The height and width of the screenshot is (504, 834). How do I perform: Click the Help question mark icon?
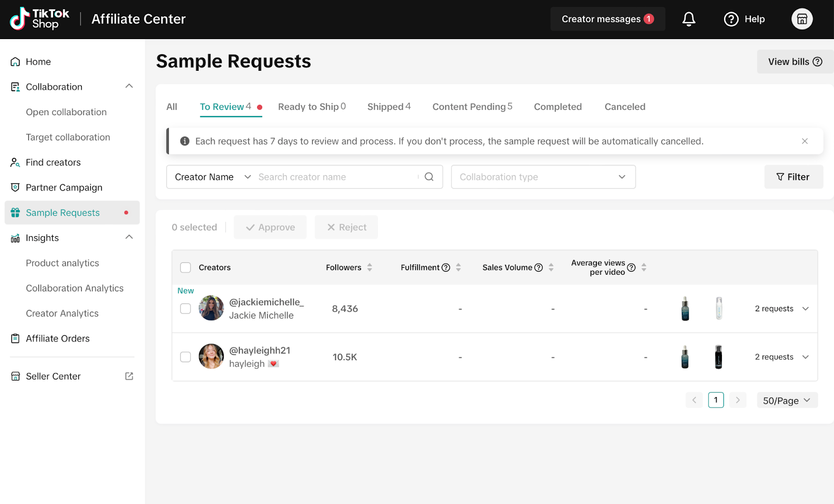click(731, 19)
